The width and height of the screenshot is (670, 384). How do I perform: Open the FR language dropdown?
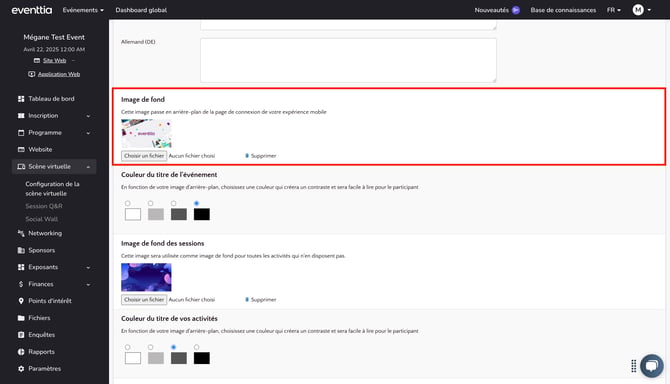point(614,10)
